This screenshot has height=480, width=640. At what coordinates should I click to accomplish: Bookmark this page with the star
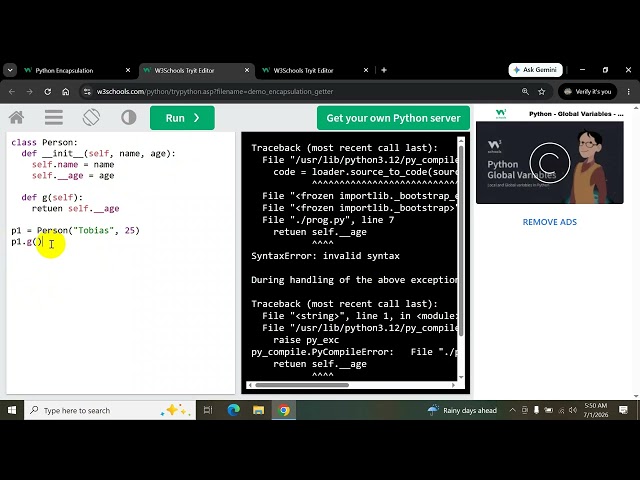coord(542,92)
